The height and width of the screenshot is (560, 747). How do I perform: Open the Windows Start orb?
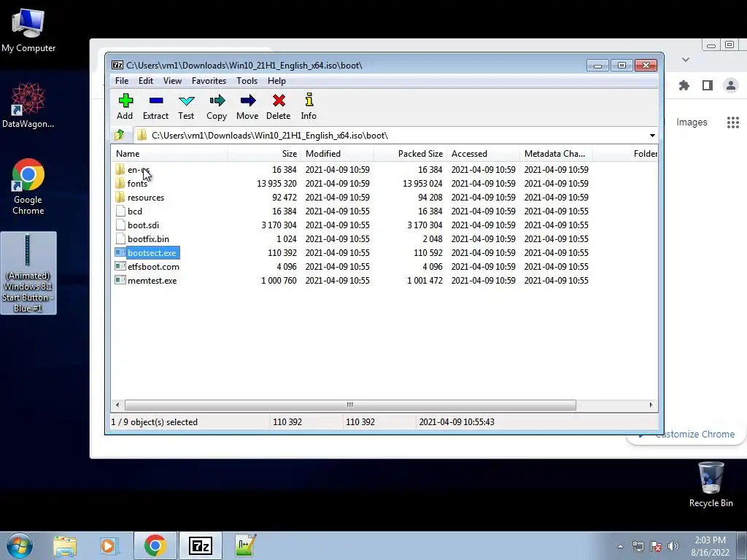click(x=19, y=545)
